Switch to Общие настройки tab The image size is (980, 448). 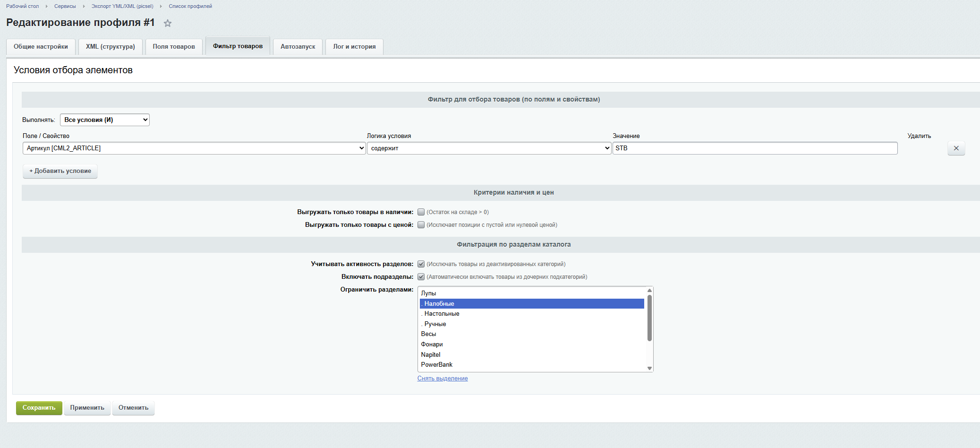(41, 47)
